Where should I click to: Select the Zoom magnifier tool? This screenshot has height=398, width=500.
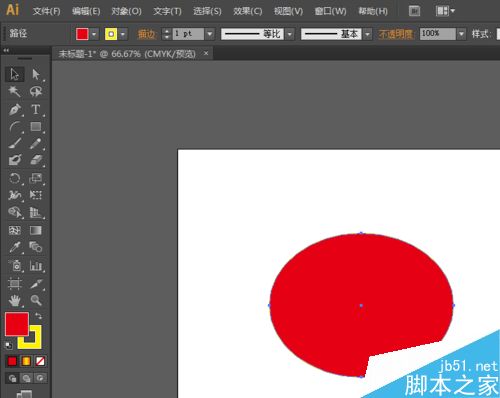click(x=36, y=300)
